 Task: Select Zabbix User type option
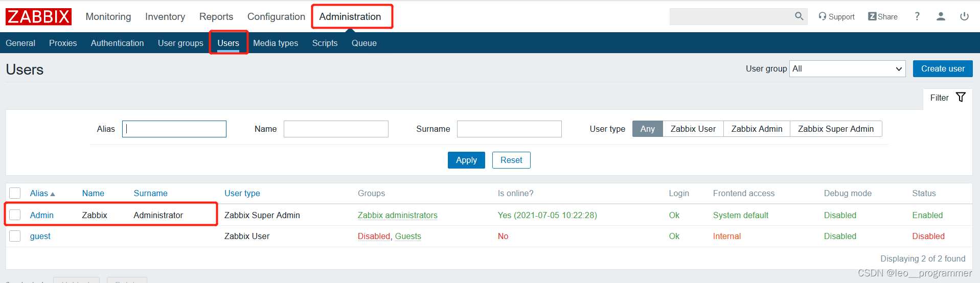click(x=693, y=129)
